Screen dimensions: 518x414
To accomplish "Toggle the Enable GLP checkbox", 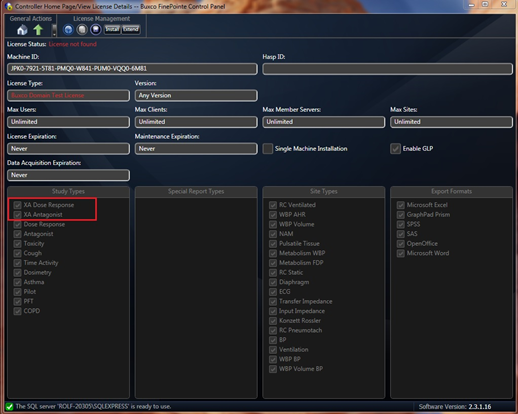I will click(x=395, y=149).
